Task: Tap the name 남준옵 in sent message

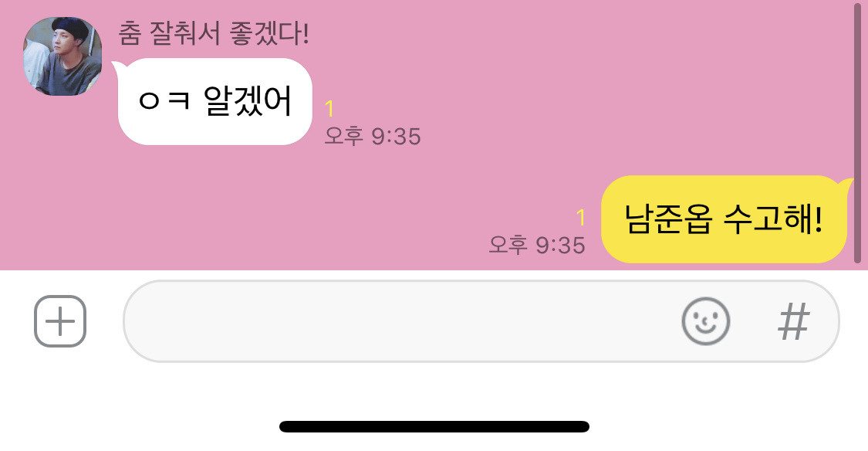Action: click(667, 219)
